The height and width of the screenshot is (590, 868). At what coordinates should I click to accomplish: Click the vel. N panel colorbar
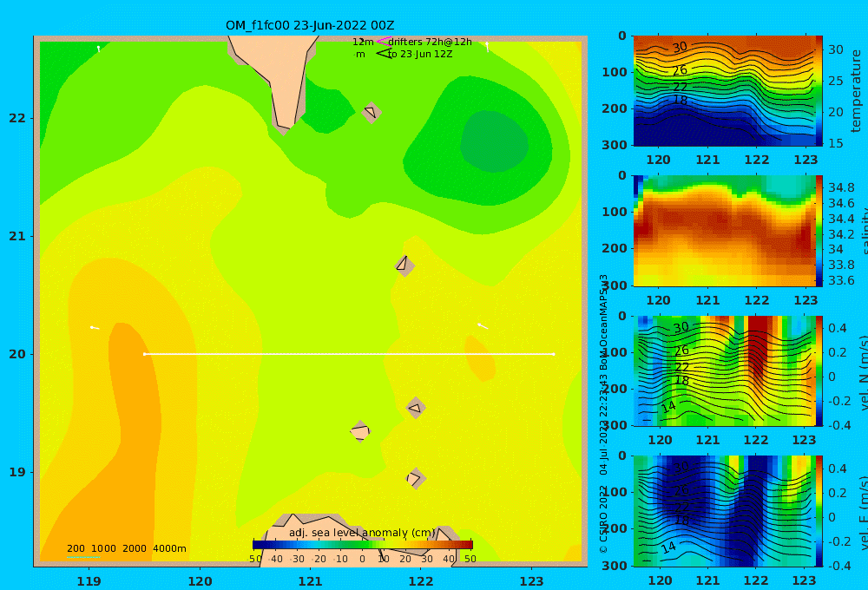point(819,370)
